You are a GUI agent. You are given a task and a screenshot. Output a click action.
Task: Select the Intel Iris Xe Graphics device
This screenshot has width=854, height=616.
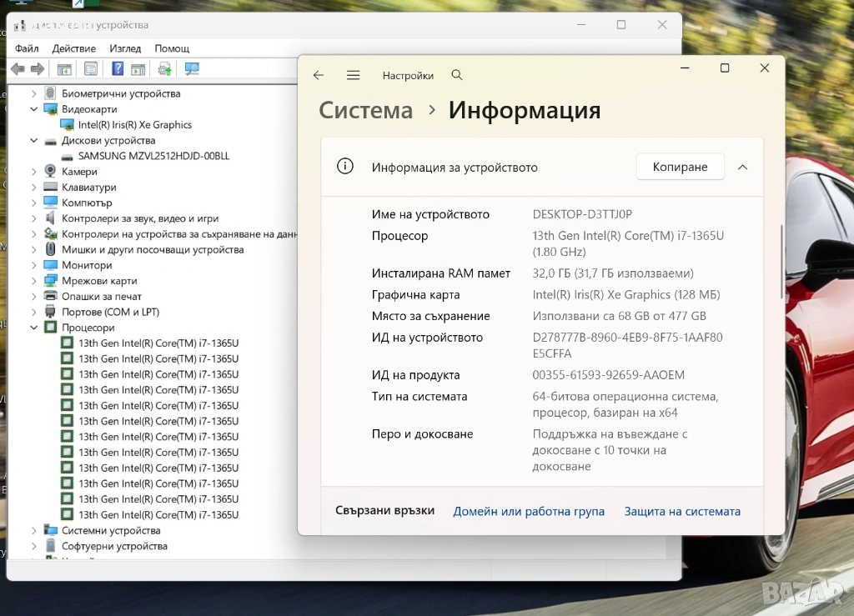point(134,125)
